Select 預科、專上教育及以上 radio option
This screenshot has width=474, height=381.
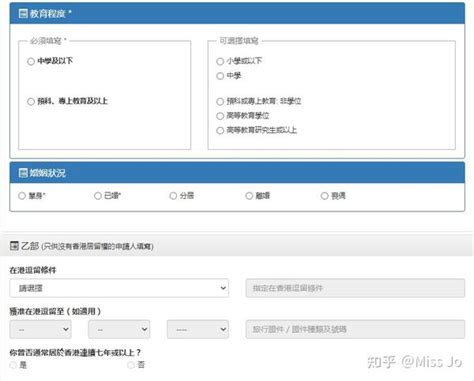click(x=31, y=101)
